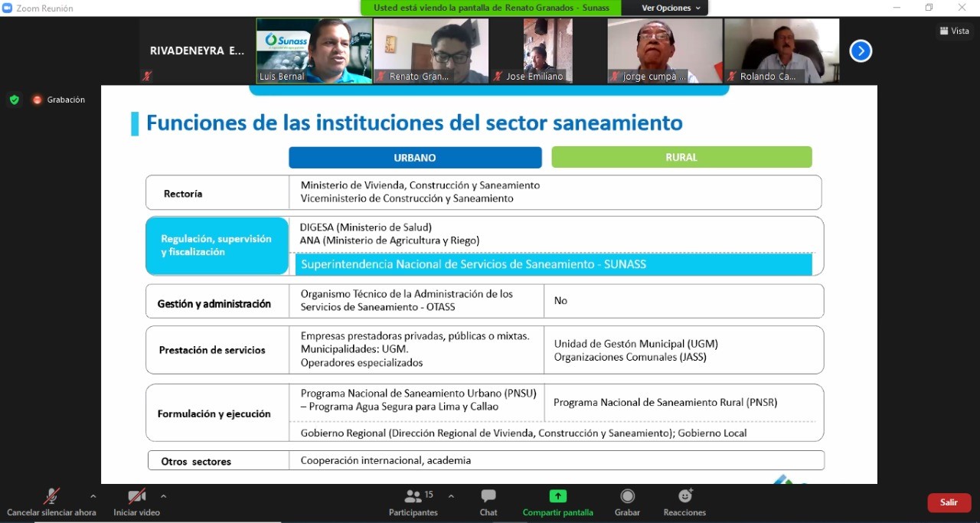
Task: Select Renato Granados' video thumbnail
Action: click(431, 51)
